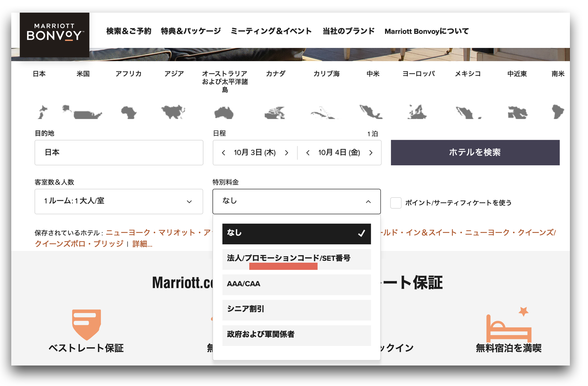The width and height of the screenshot is (588, 386).
Task: Click the 10月 3日 (木) check-in date
Action: (x=255, y=153)
